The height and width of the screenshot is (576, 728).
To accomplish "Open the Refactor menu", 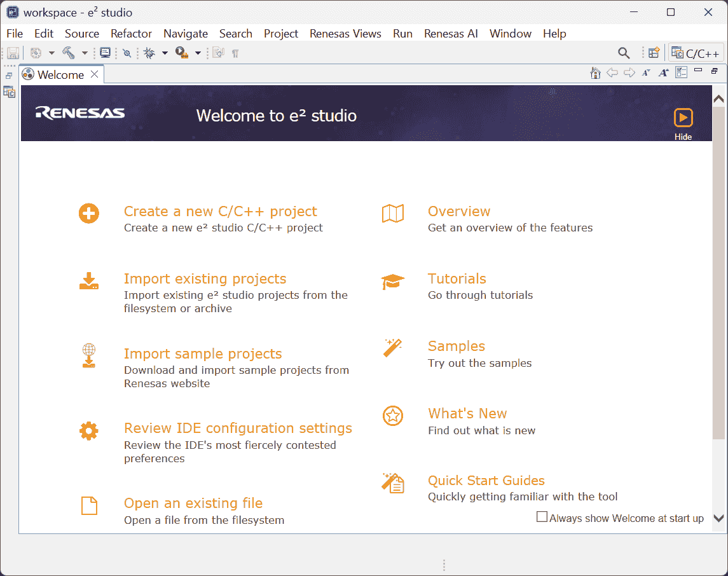I will click(x=131, y=34).
